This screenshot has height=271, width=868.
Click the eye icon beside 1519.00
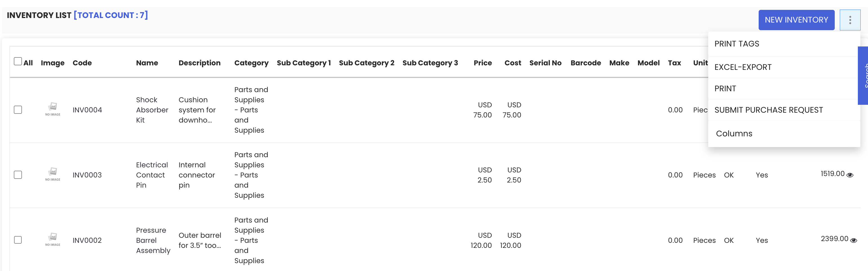point(850,175)
